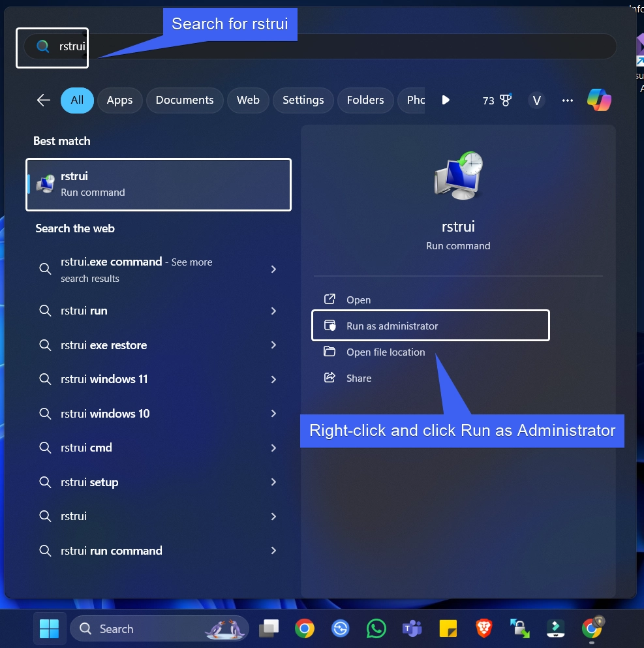Open the V account avatar
The image size is (644, 648).
point(536,100)
